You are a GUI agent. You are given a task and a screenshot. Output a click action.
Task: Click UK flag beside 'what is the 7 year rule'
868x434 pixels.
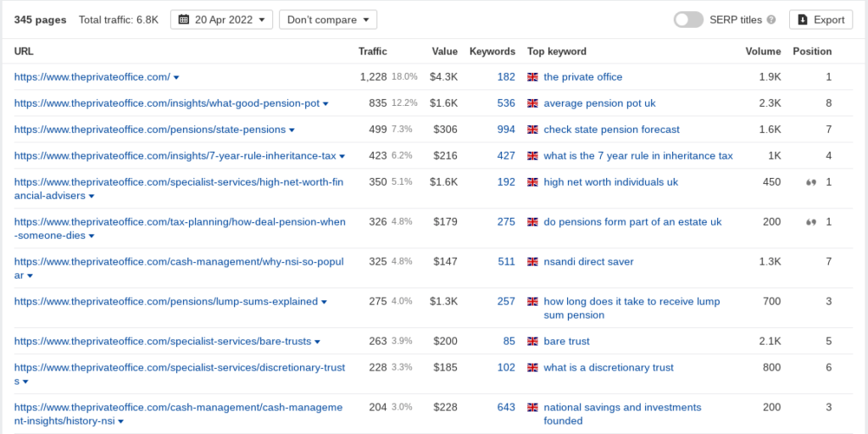[532, 156]
